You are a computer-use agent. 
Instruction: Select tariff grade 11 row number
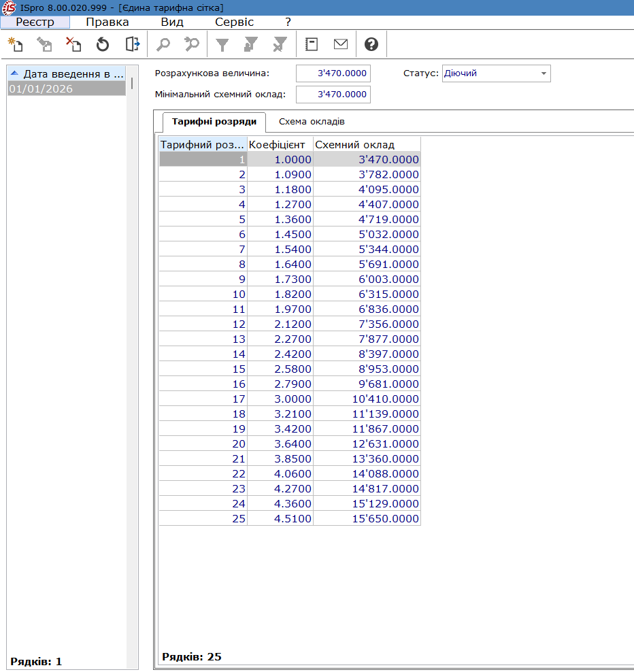pyautogui.click(x=203, y=309)
